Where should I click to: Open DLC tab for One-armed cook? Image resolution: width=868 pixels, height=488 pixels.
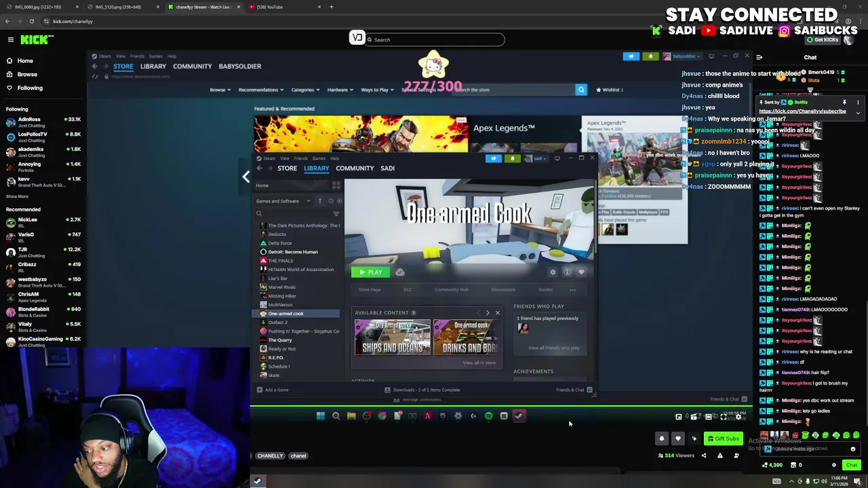point(408,289)
